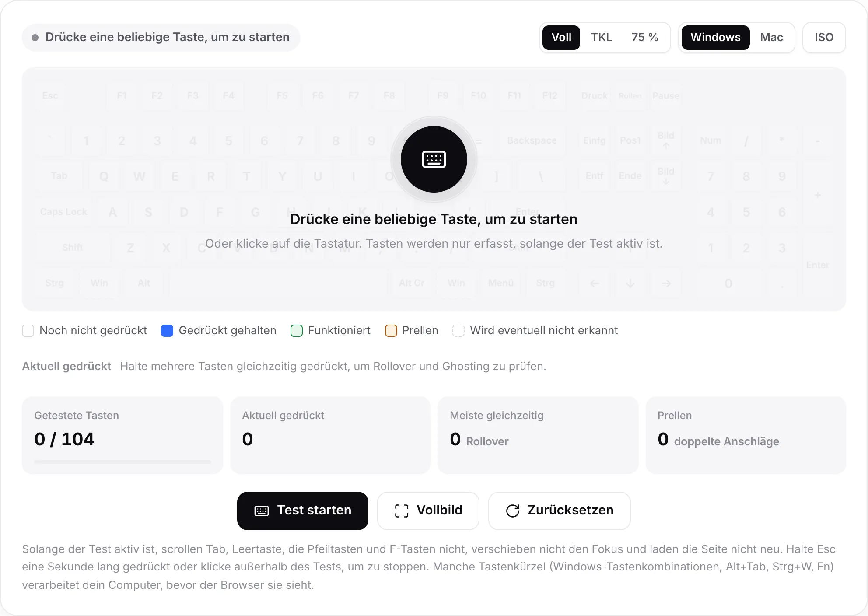
Task: Click the orange Prellen legend box
Action: coord(391,331)
